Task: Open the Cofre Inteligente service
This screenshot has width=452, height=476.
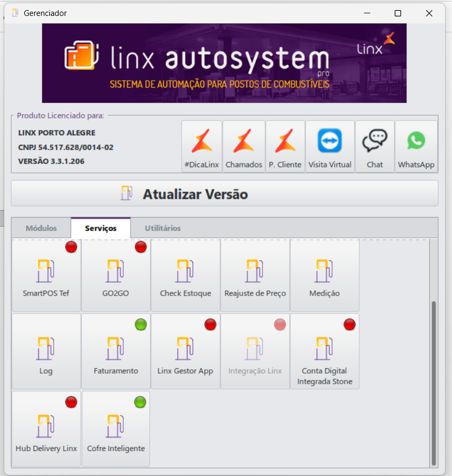Action: 116,429
